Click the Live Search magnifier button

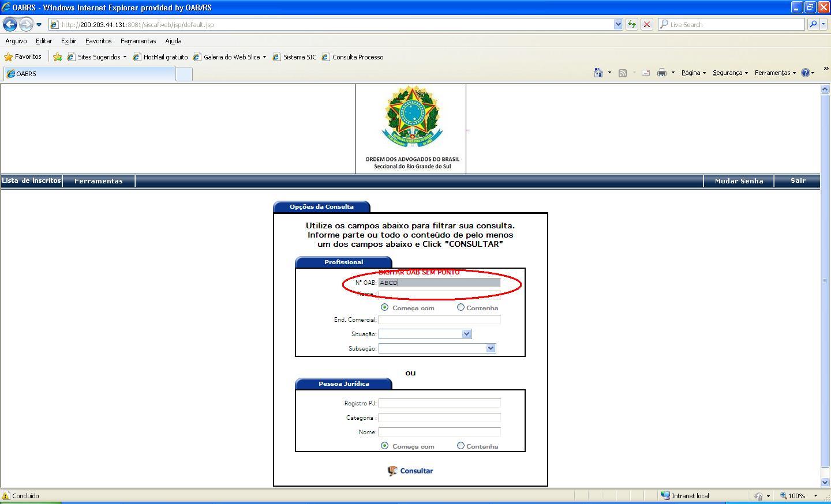[813, 25]
